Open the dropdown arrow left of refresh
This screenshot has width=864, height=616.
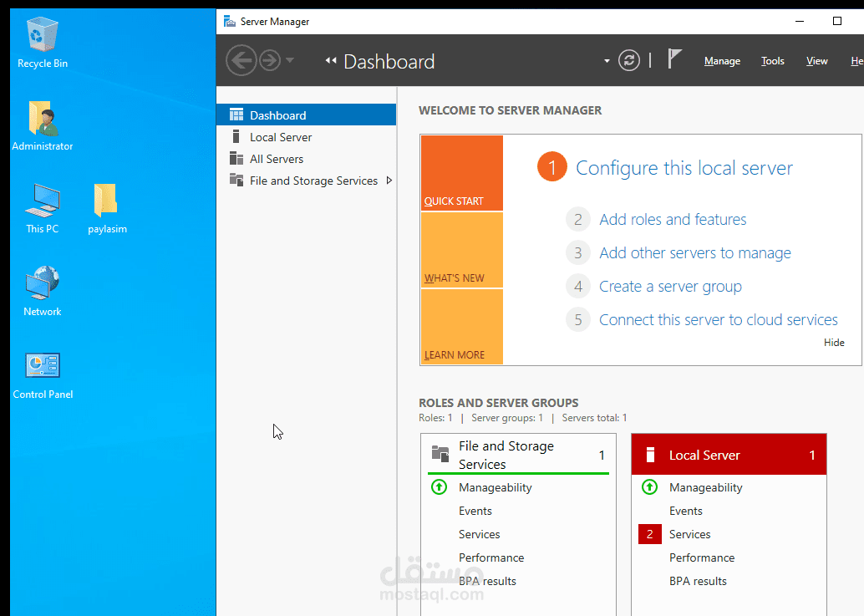point(607,61)
